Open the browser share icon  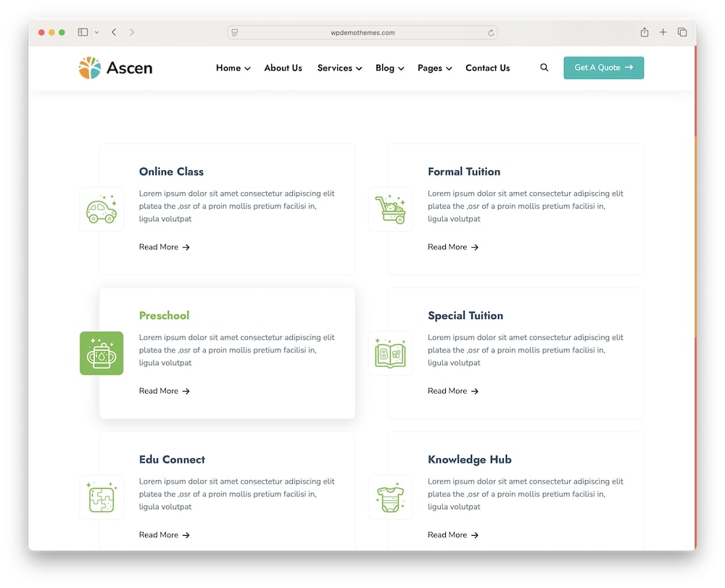pos(644,32)
